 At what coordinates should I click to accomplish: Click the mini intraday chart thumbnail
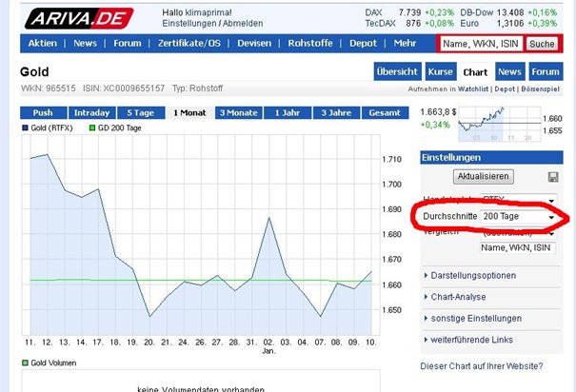tap(499, 124)
